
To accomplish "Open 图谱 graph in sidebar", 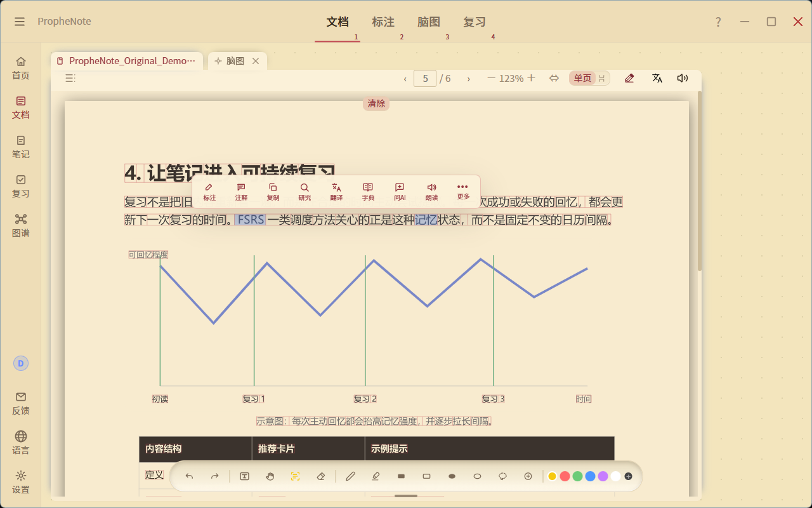I will coord(21,225).
